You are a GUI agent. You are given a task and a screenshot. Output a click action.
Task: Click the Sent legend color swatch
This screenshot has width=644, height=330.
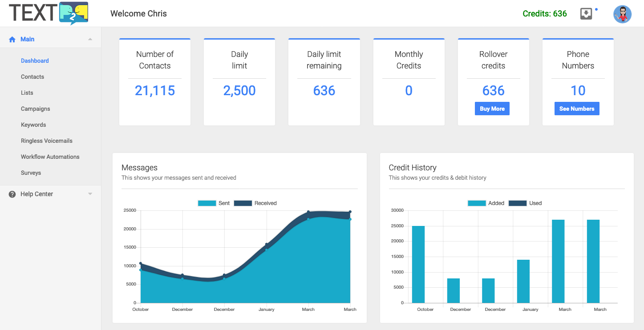click(x=207, y=203)
